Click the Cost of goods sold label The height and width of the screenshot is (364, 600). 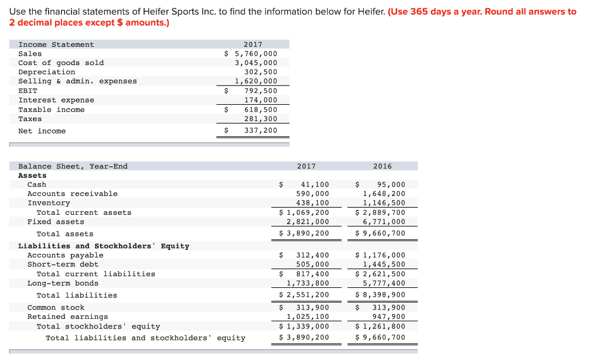(x=61, y=63)
